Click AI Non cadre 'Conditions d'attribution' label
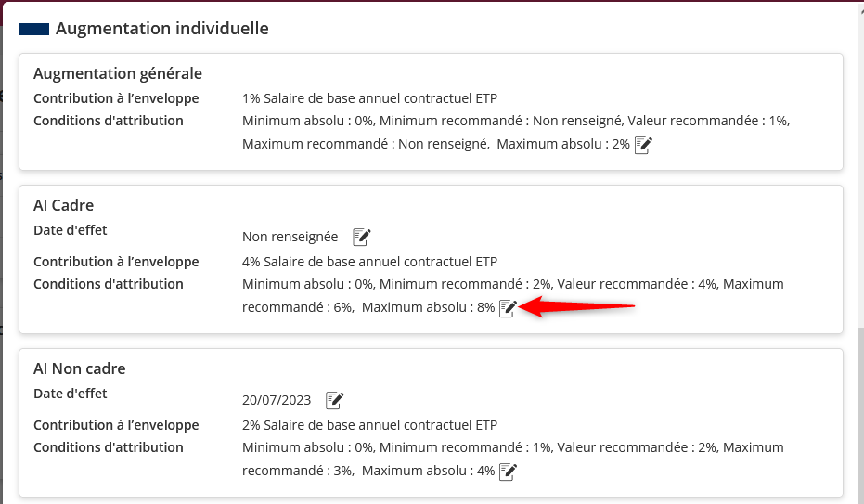This screenshot has height=504, width=864. coord(109,447)
